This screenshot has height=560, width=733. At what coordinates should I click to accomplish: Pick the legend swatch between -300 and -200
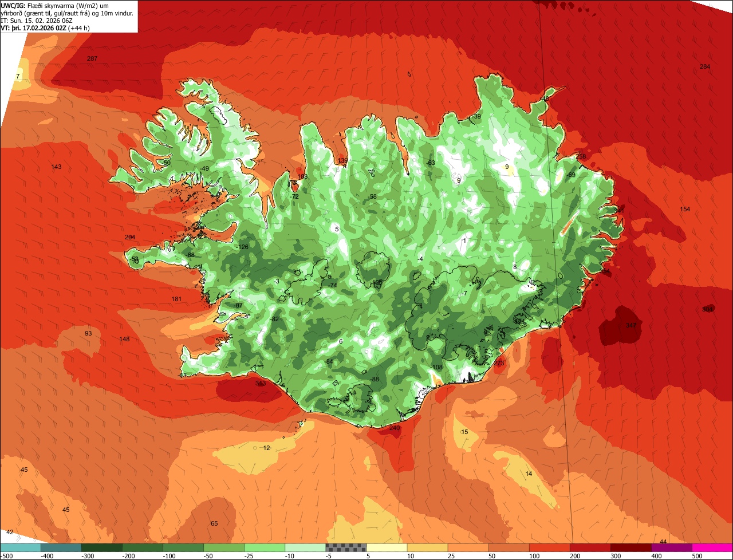(x=102, y=547)
